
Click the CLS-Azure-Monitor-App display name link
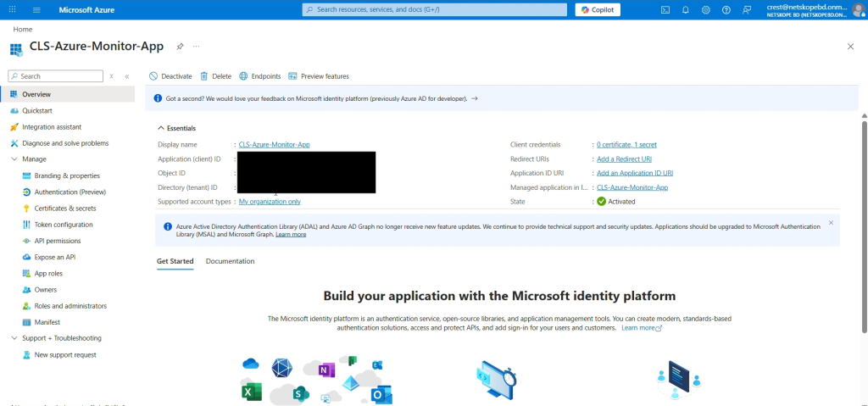click(x=274, y=145)
